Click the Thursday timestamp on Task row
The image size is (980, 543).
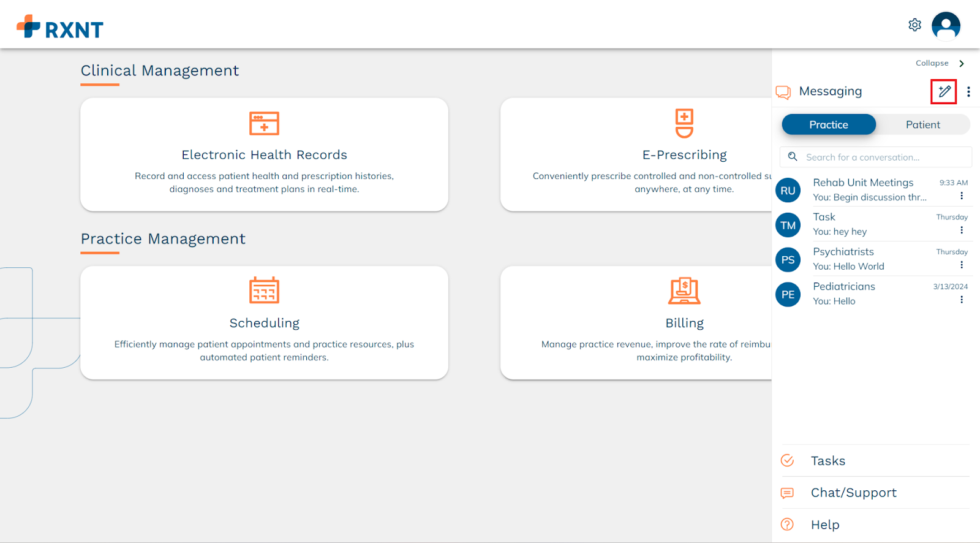point(952,217)
